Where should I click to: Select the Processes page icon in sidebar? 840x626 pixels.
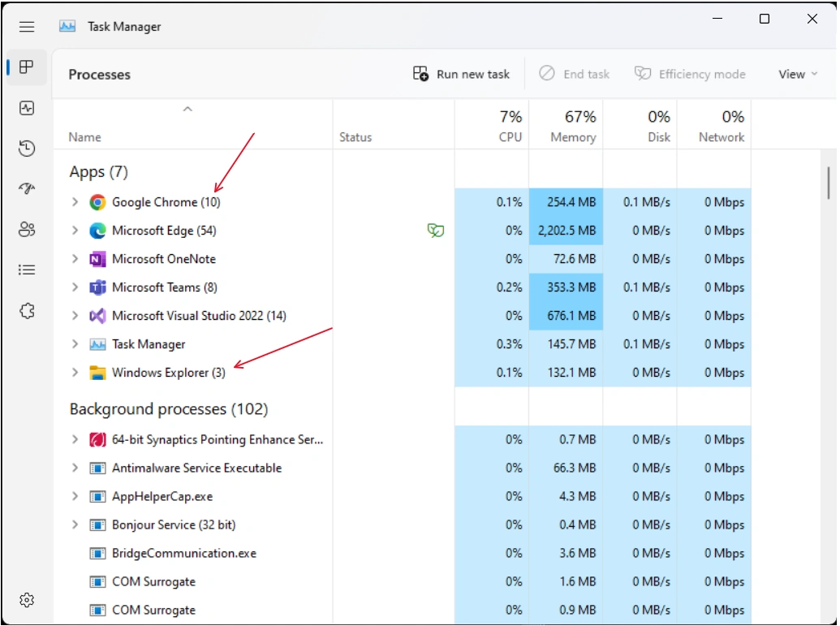(26, 67)
